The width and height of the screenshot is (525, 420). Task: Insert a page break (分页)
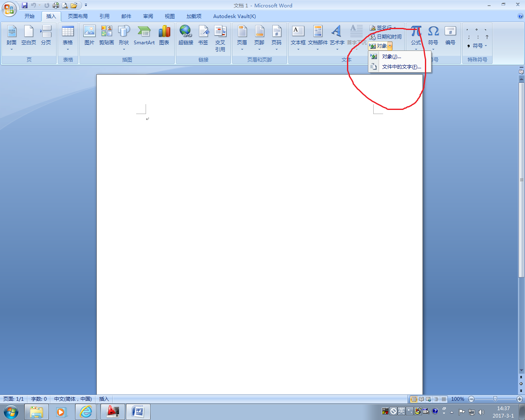(46, 35)
